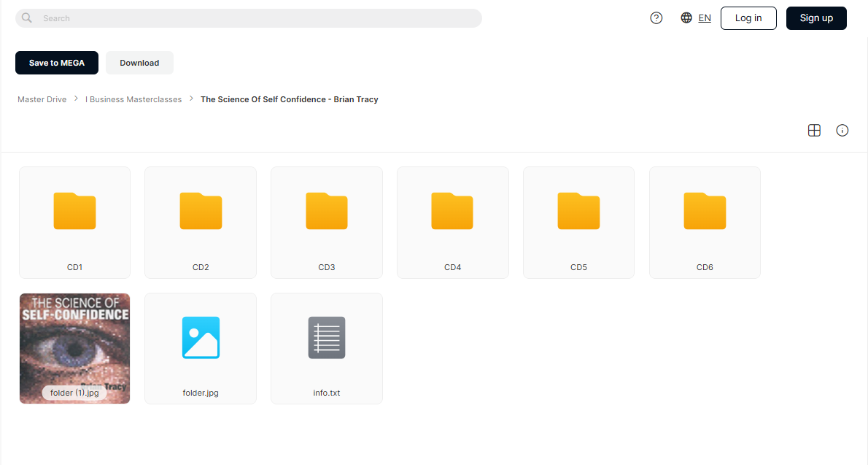Select the folder.jpg image file icon
Screen dimensions: 868x465
[x=201, y=337]
